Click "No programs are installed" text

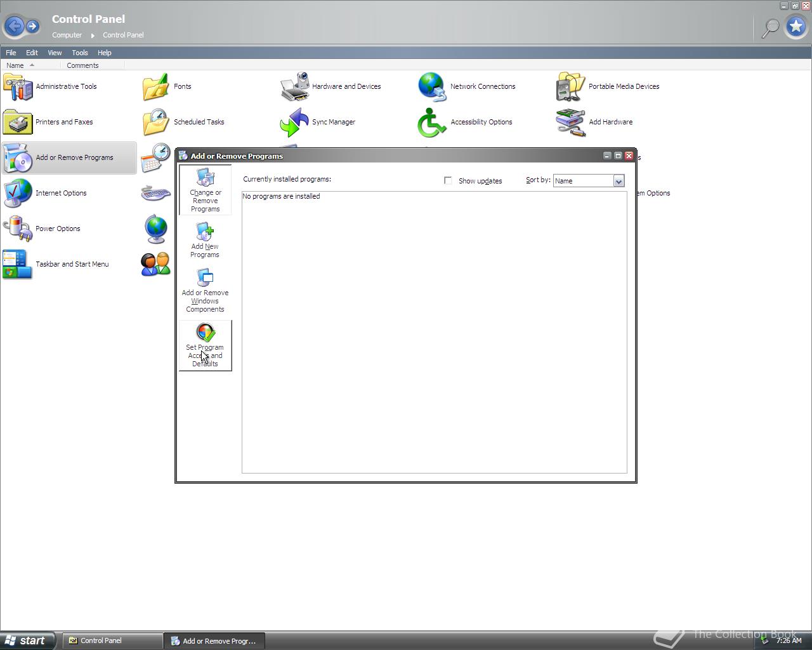coord(281,196)
